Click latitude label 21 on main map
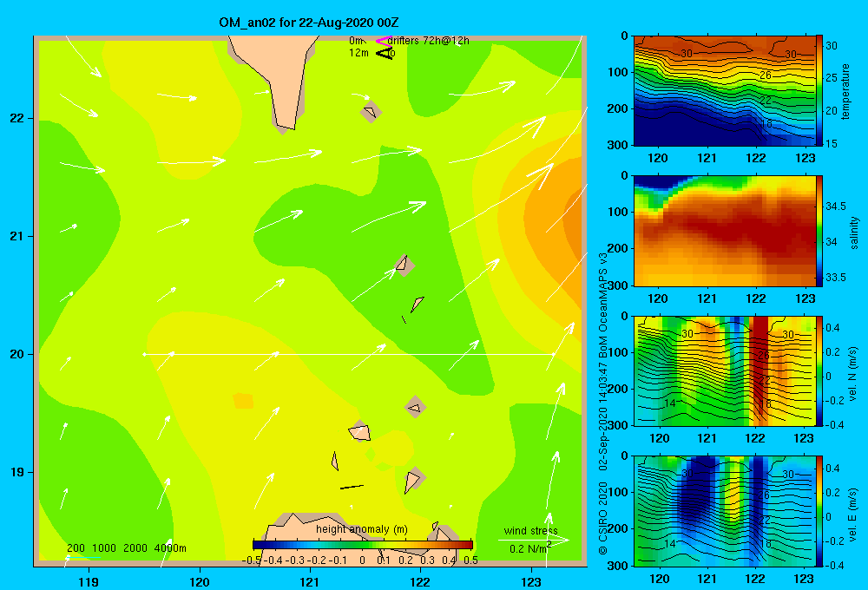This screenshot has height=590, width=868. coord(16,236)
